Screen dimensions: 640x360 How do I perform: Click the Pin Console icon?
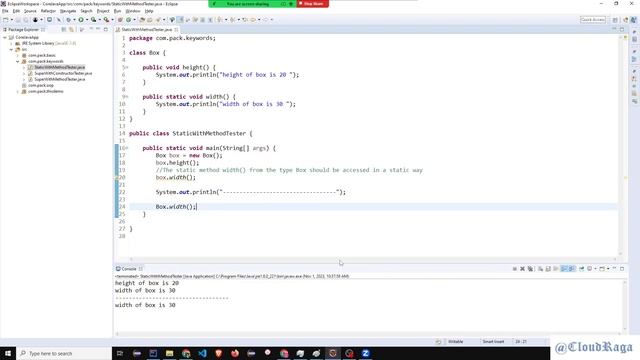point(582,269)
